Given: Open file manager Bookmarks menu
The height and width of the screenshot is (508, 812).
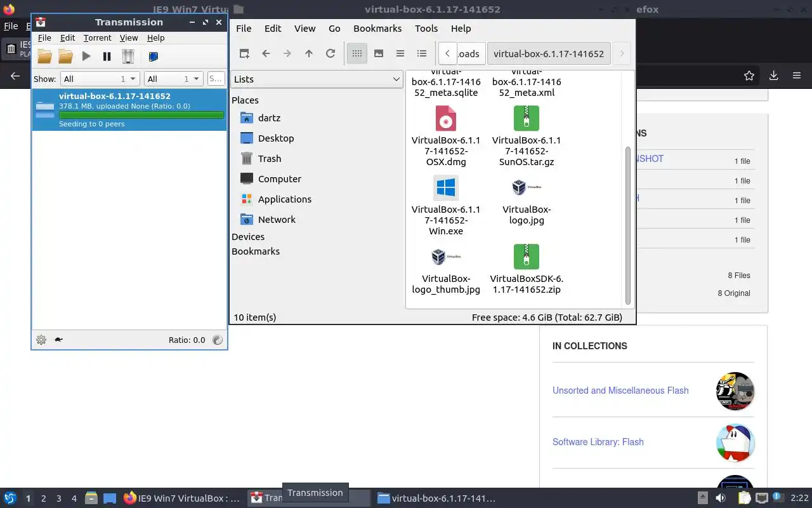Looking at the screenshot, I should click(377, 29).
